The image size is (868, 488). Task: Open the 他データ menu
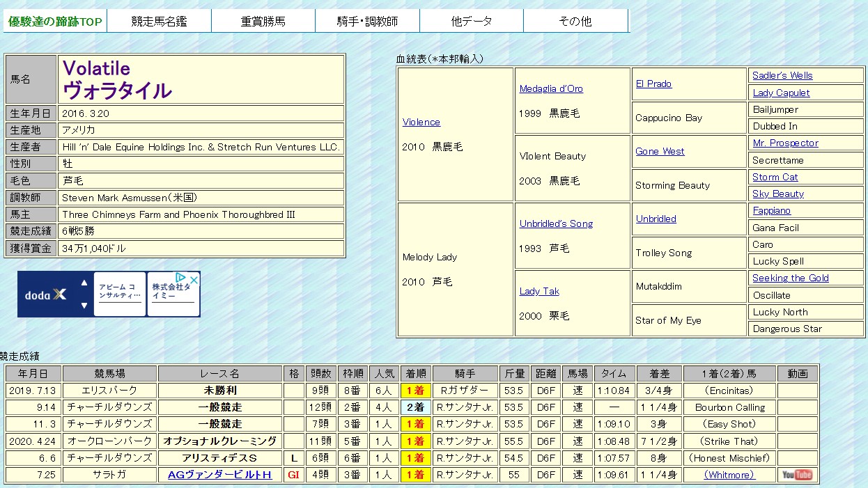tap(471, 21)
